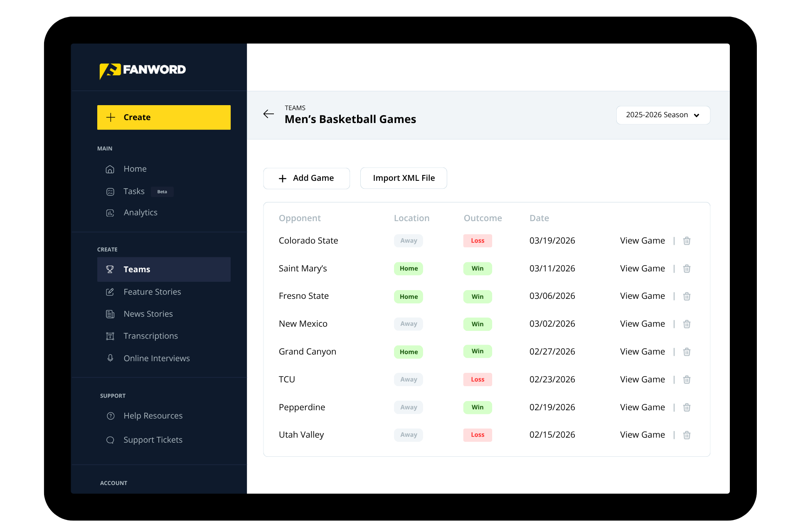
Task: Click Import XML File button
Action: pos(404,178)
